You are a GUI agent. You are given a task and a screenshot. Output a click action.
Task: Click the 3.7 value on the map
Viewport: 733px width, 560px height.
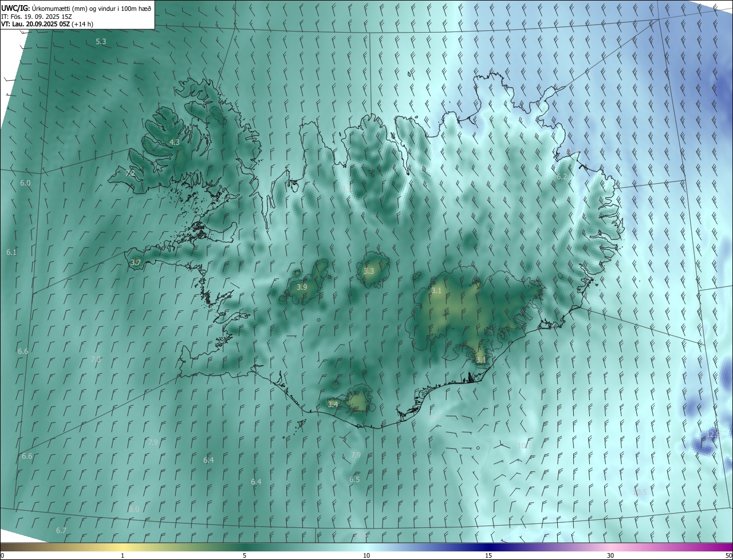coord(135,263)
